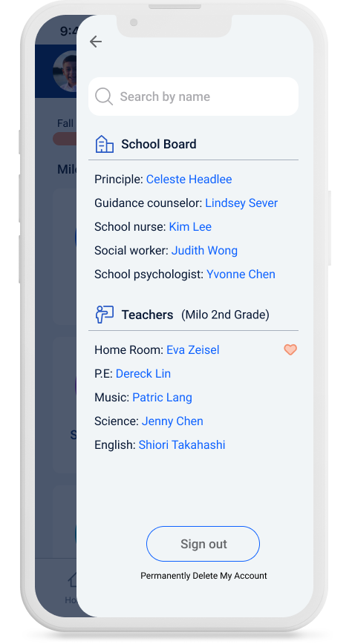View social worker Judith Wong
The height and width of the screenshot is (644, 352).
pyautogui.click(x=204, y=251)
